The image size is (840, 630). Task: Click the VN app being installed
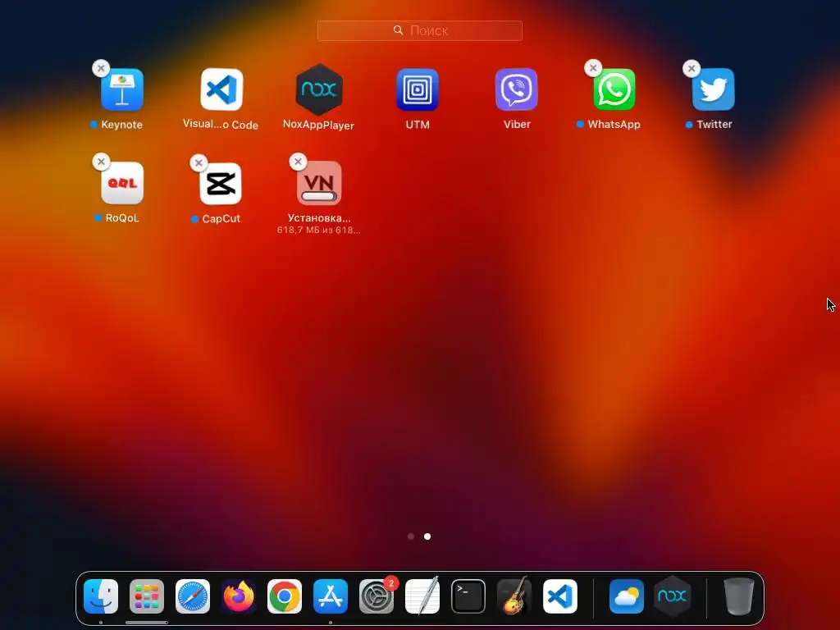coord(319,183)
